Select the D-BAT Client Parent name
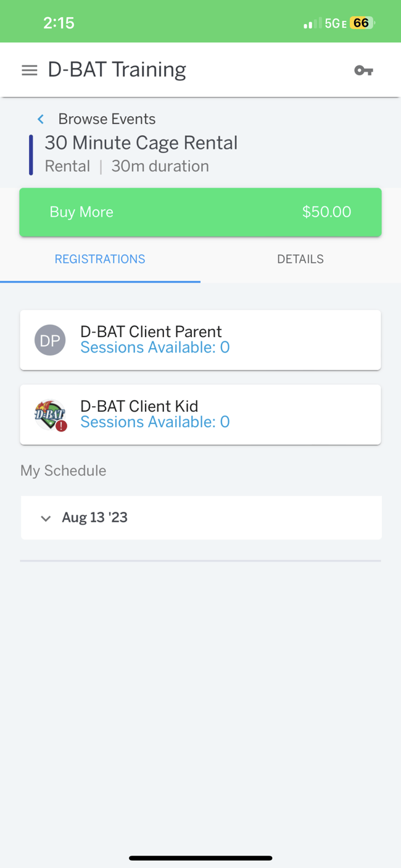This screenshot has width=401, height=868. click(151, 332)
